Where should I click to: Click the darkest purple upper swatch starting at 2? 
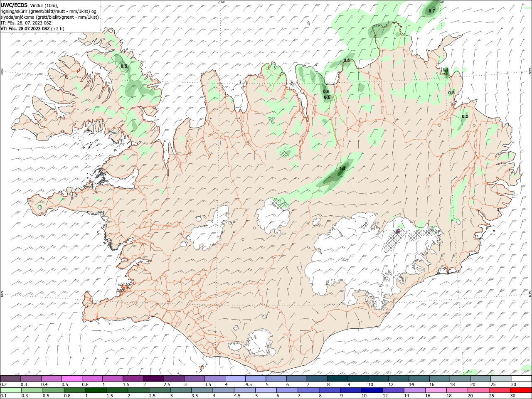click(153, 379)
